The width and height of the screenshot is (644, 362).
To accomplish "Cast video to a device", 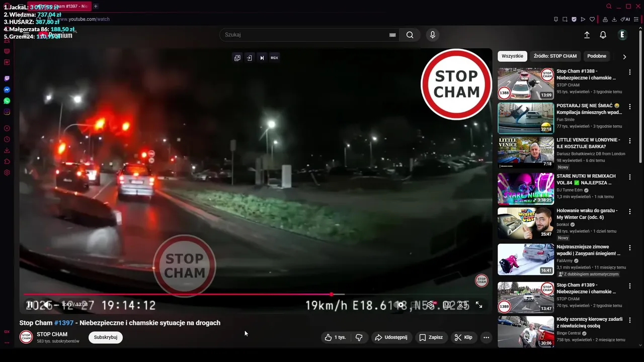I will tap(463, 305).
